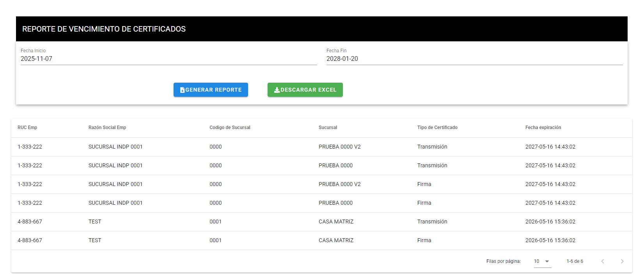Sort by RUC Emp column header

27,128
